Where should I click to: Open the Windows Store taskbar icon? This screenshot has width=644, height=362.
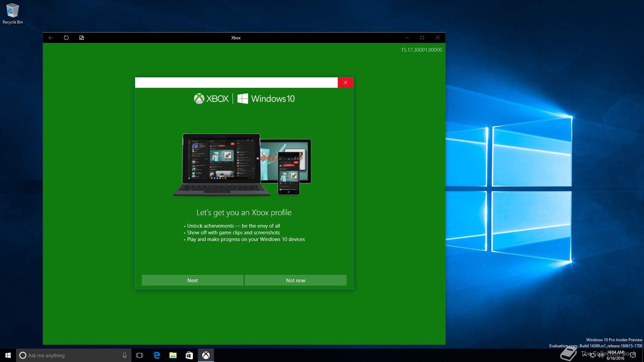coord(189,355)
